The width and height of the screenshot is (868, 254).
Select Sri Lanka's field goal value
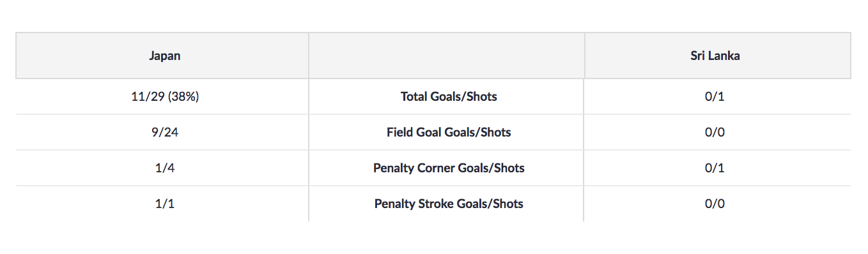(x=715, y=133)
